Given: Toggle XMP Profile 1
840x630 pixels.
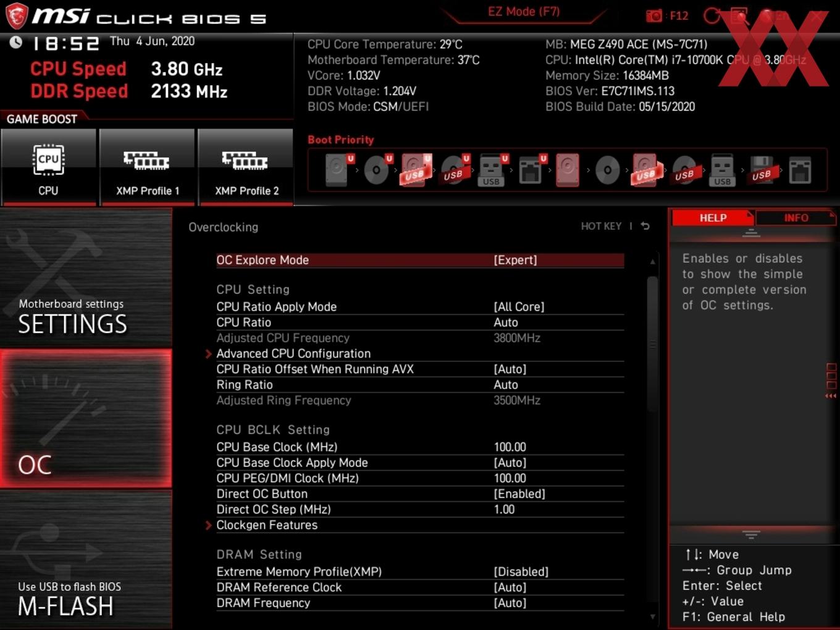Looking at the screenshot, I should [147, 167].
